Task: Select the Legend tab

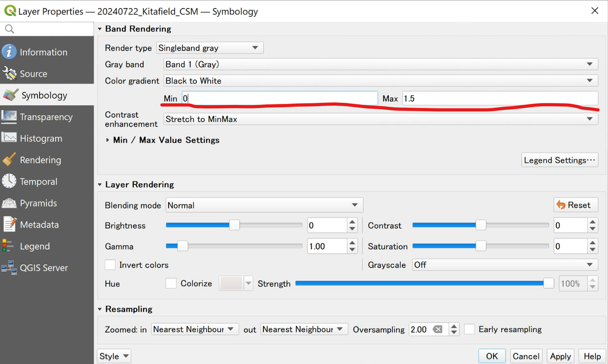Action: [47, 246]
